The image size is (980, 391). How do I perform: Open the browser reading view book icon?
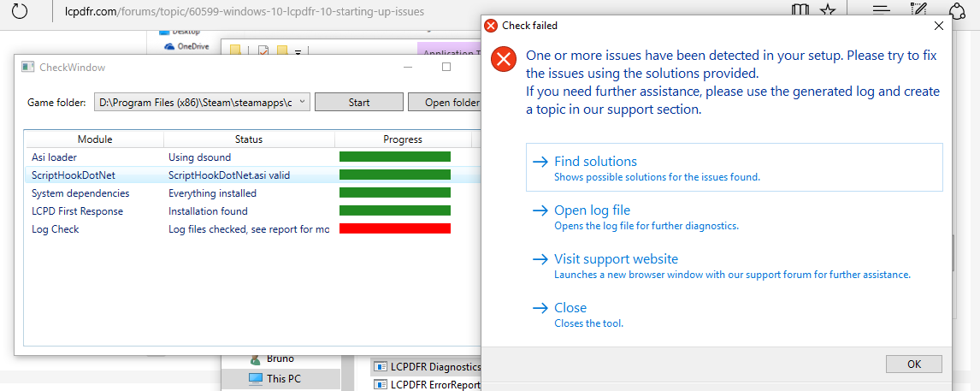click(x=800, y=10)
